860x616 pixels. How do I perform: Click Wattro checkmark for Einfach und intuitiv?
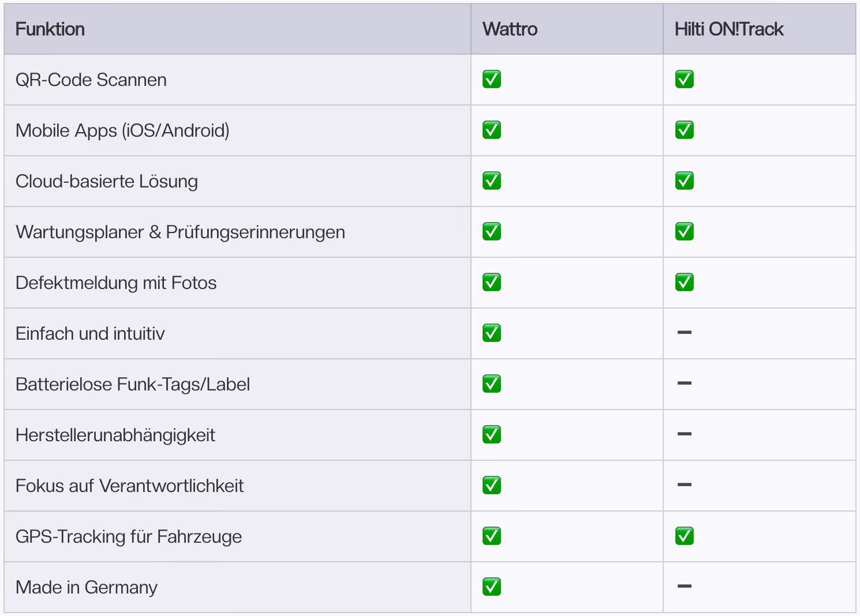pyautogui.click(x=492, y=333)
